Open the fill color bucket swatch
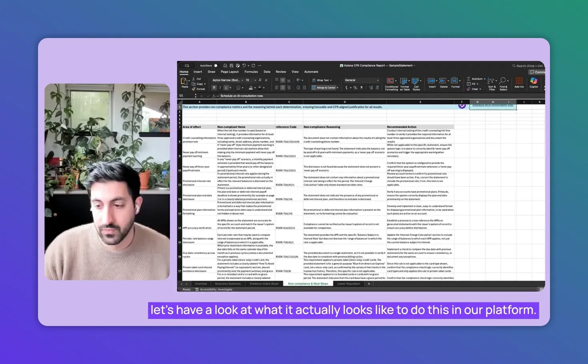Viewport: 588px width, 364px height. (x=251, y=88)
